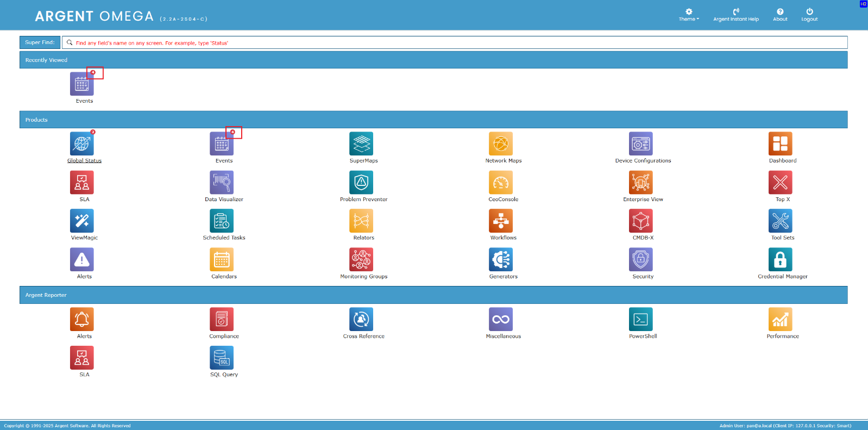Expand the Theme dropdown menu
Screen dimensions: 868x430
(689, 15)
